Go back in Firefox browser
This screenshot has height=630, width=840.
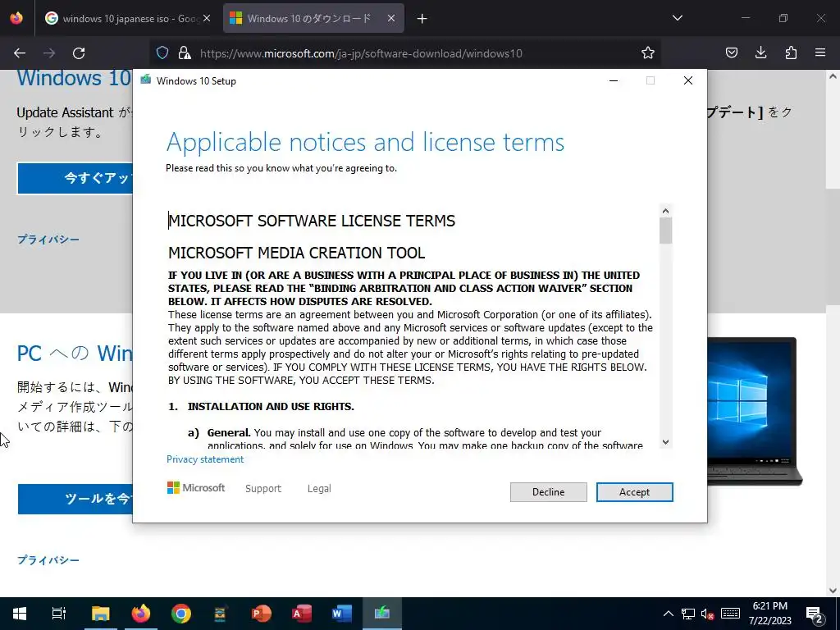(x=20, y=53)
